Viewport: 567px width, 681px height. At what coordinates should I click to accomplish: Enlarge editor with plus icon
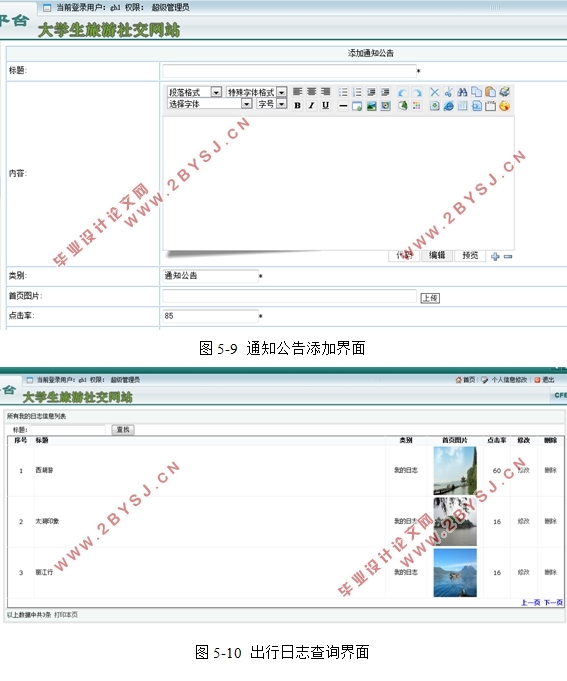[495, 256]
